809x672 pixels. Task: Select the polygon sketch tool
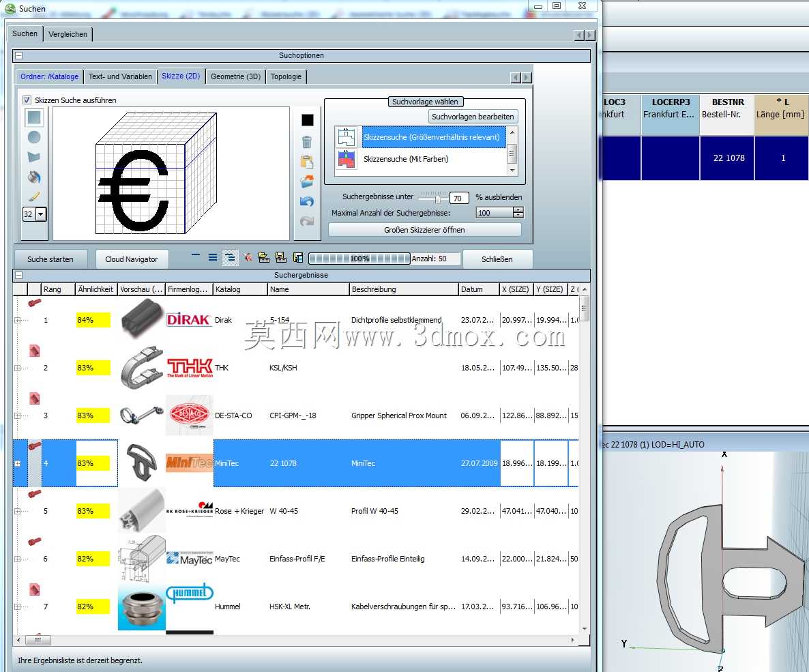tap(34, 157)
